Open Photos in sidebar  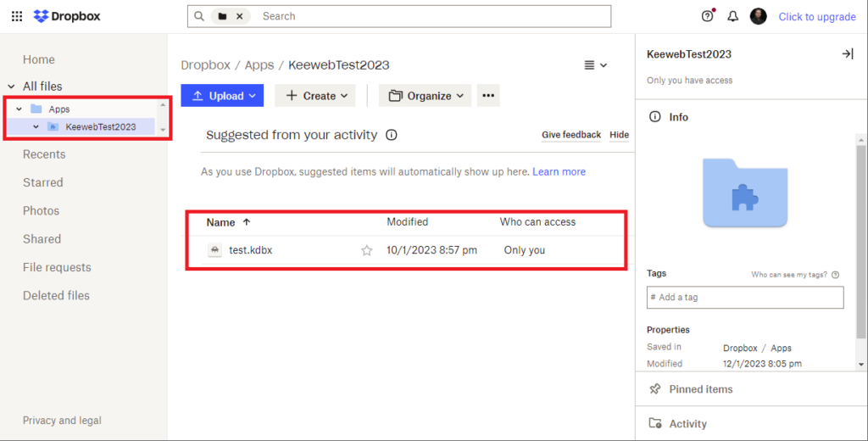pyautogui.click(x=41, y=211)
